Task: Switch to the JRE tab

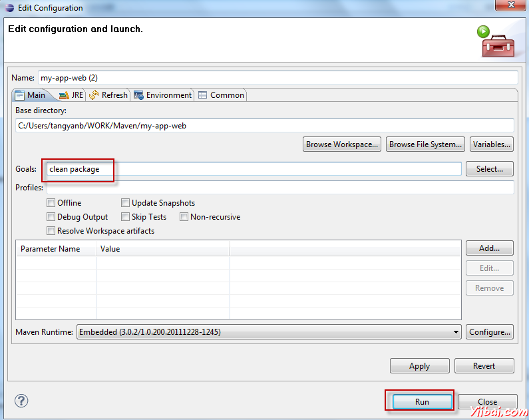Action: pos(71,95)
